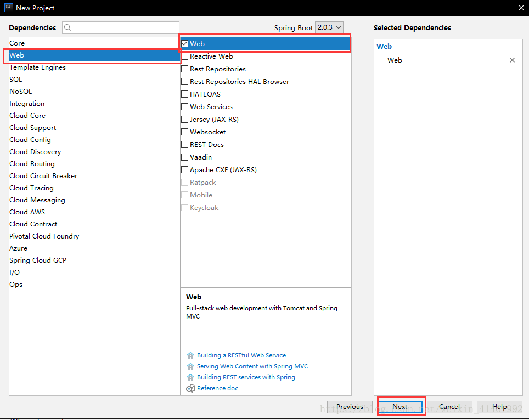Open Help for this dialog

tap(500, 407)
